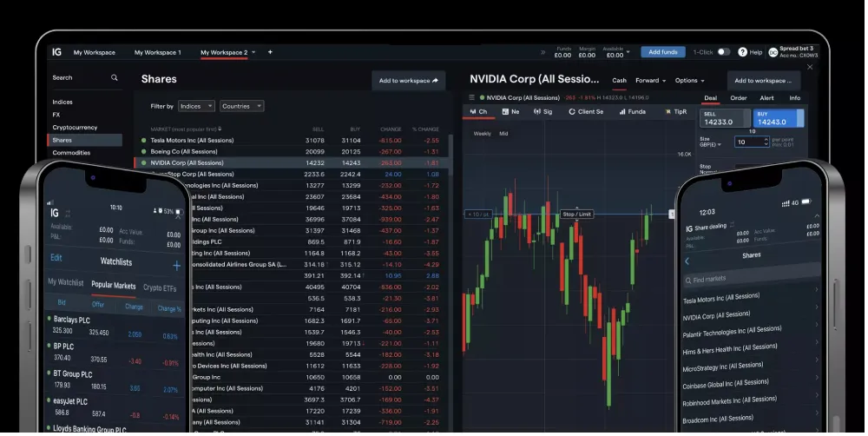Select the Info tab
Screen dimensions: 868x436
795,98
